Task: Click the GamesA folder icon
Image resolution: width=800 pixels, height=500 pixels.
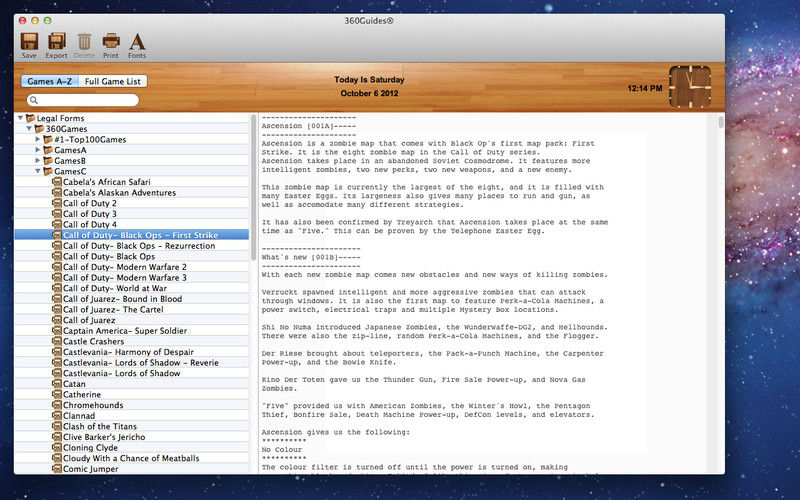Action: tap(48, 150)
